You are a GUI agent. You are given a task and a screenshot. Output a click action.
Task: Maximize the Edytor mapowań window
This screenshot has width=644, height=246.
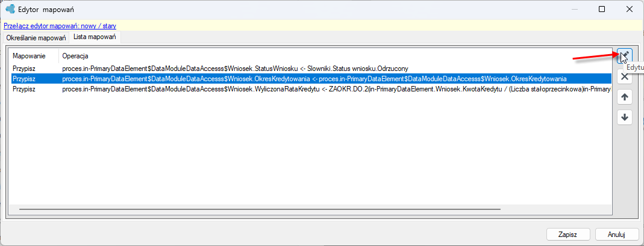pyautogui.click(x=601, y=9)
